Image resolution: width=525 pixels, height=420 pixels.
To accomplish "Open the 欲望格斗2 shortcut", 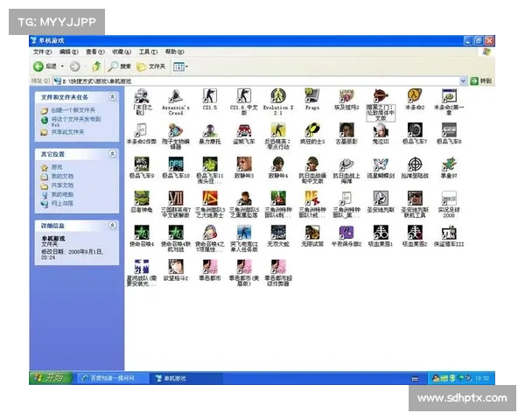I will point(176,270).
